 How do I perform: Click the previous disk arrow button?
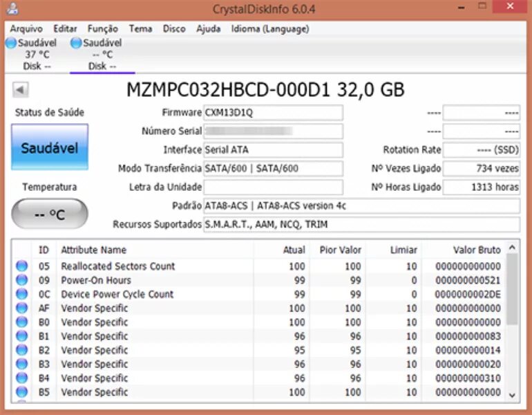(x=20, y=90)
